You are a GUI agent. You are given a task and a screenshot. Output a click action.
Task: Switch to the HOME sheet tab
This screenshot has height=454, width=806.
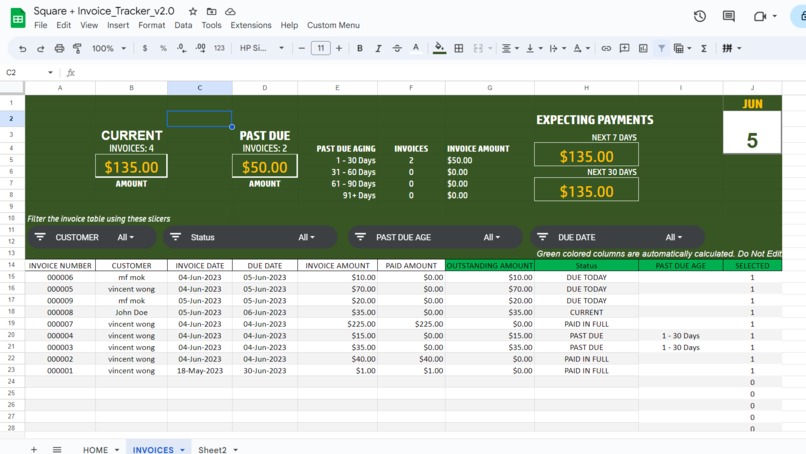tap(96, 449)
